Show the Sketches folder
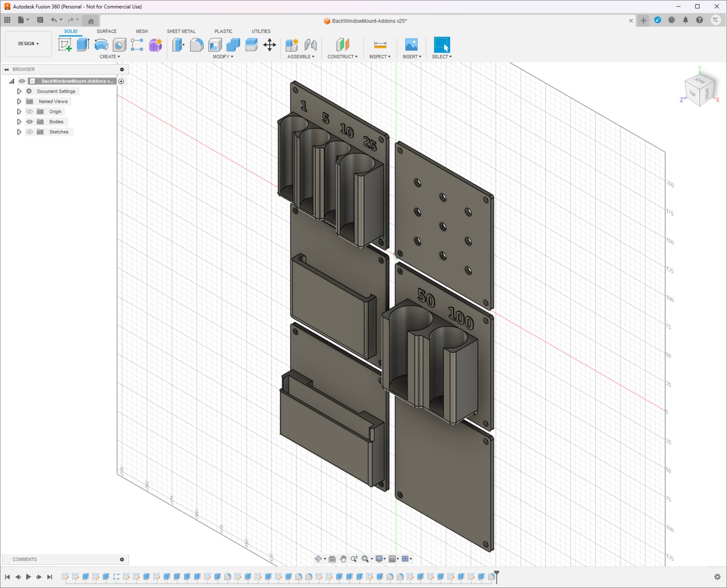This screenshot has height=588, width=727. pos(30,132)
